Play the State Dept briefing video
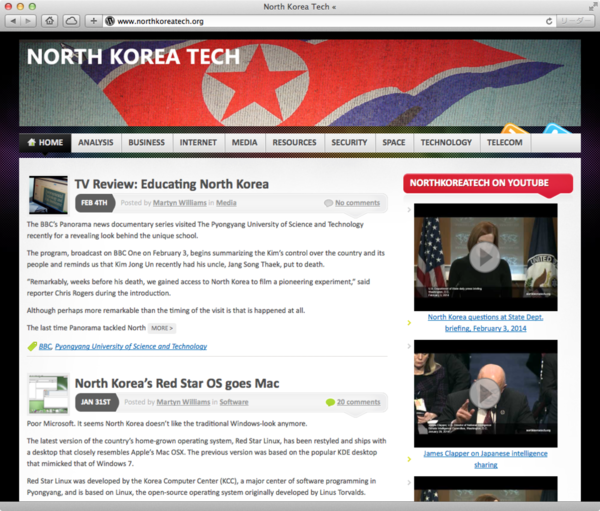This screenshot has width=600, height=511. click(485, 257)
